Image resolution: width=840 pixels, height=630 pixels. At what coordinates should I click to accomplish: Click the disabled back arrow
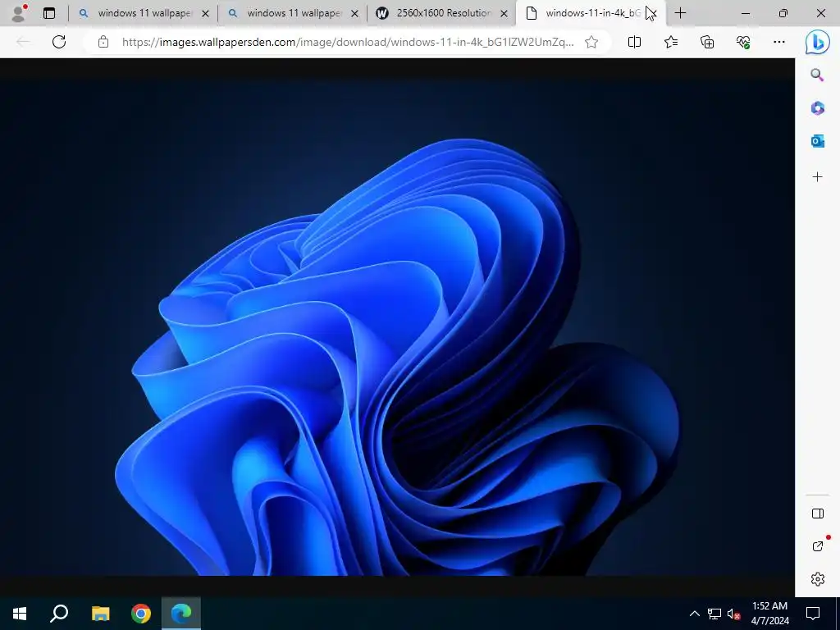click(x=23, y=42)
